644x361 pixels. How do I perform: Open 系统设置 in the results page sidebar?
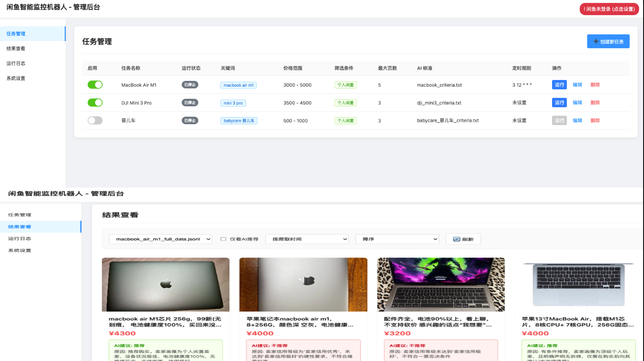[x=41, y=251]
